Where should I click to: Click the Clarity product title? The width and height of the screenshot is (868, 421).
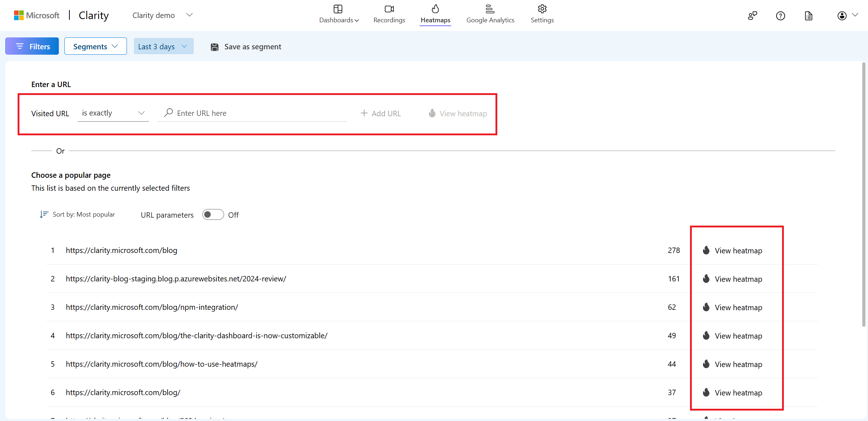coord(94,15)
